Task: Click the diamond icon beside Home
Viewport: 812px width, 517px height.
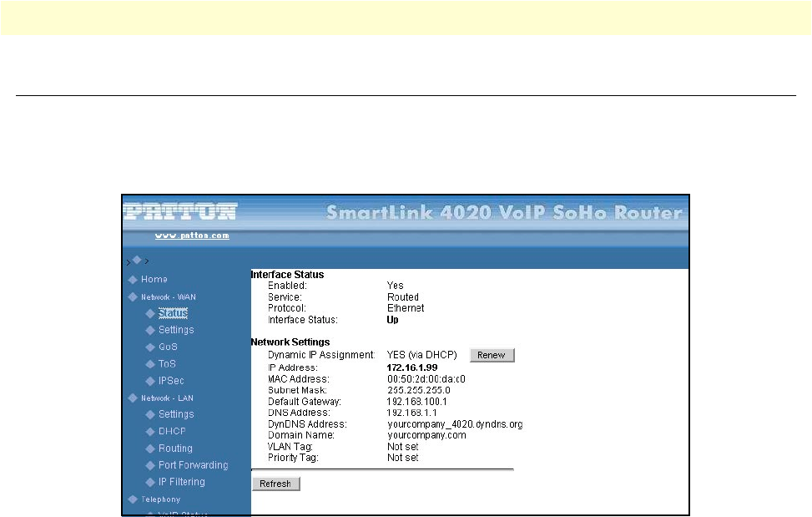Action: coord(133,280)
